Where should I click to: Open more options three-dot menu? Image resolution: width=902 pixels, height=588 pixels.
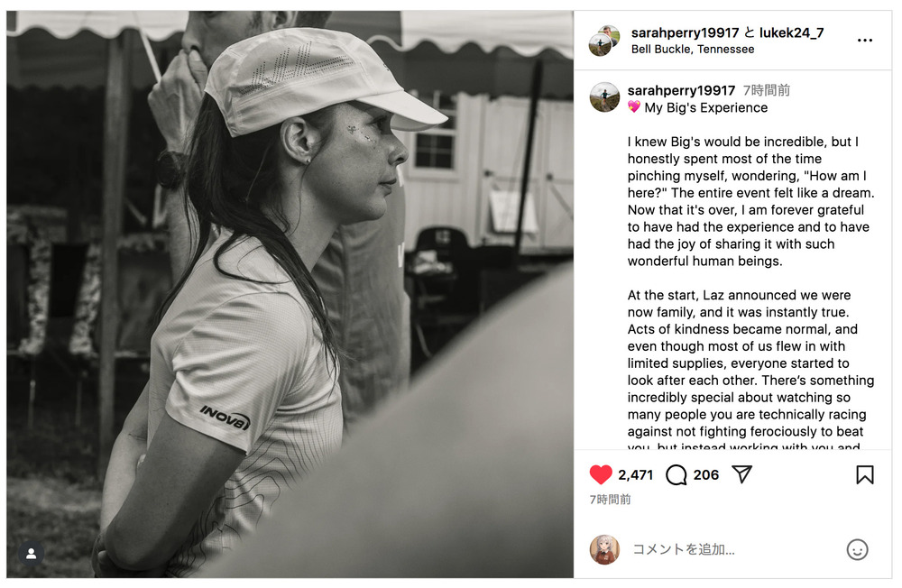click(x=865, y=41)
